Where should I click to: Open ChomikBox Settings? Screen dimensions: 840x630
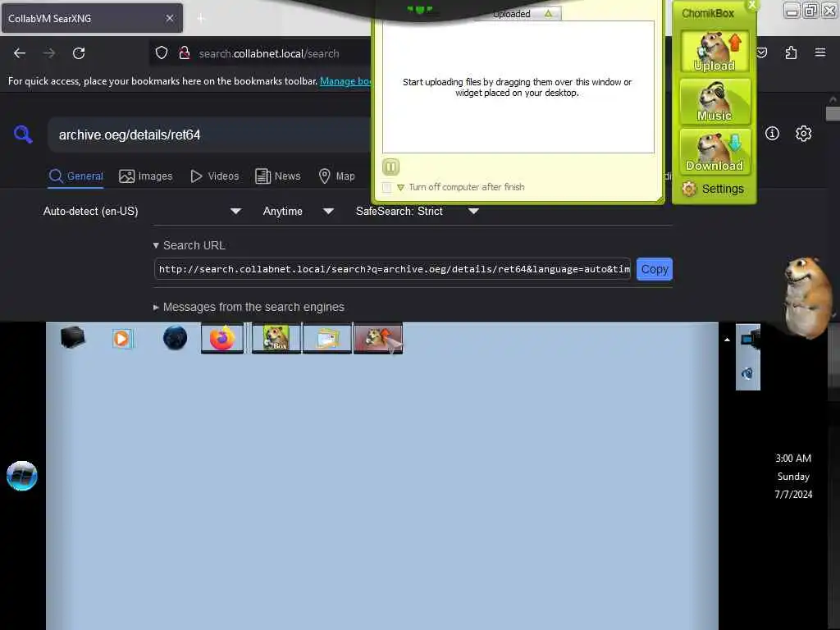point(713,189)
